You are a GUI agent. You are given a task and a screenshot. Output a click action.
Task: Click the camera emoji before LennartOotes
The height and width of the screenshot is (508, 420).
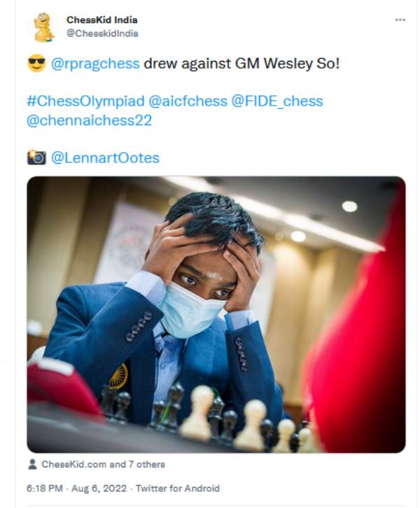click(x=36, y=157)
